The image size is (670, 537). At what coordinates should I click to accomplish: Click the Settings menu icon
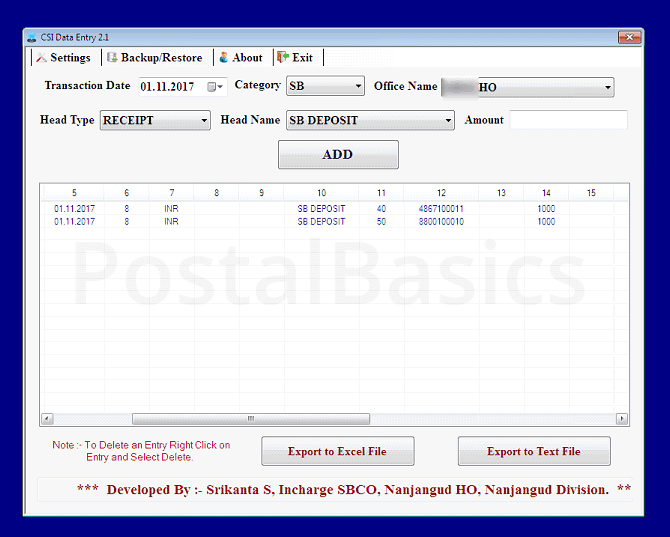(42, 58)
